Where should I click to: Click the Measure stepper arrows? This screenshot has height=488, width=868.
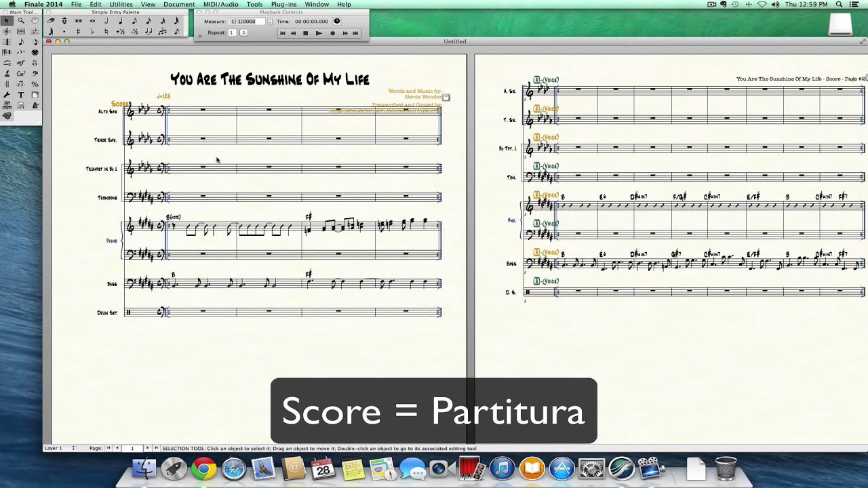pyautogui.click(x=270, y=22)
